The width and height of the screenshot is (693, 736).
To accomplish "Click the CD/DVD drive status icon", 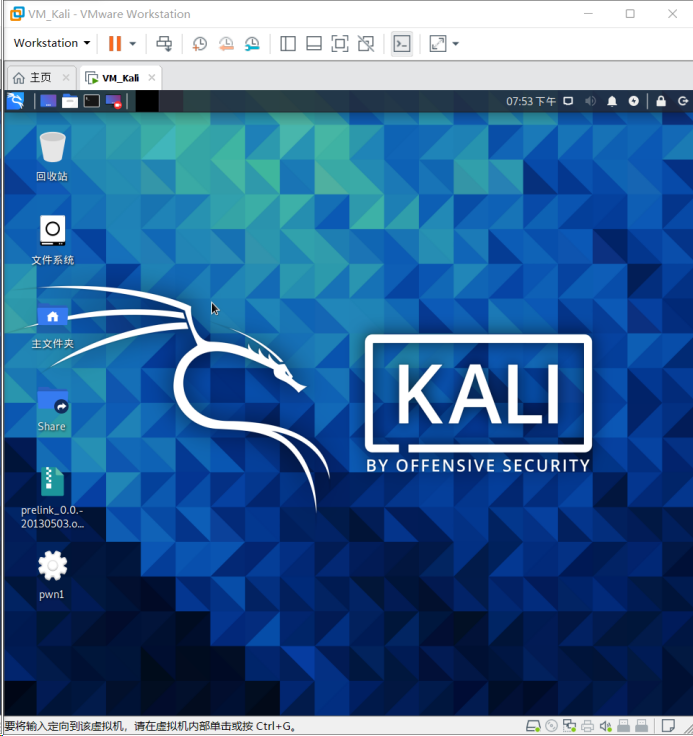I will [x=551, y=726].
